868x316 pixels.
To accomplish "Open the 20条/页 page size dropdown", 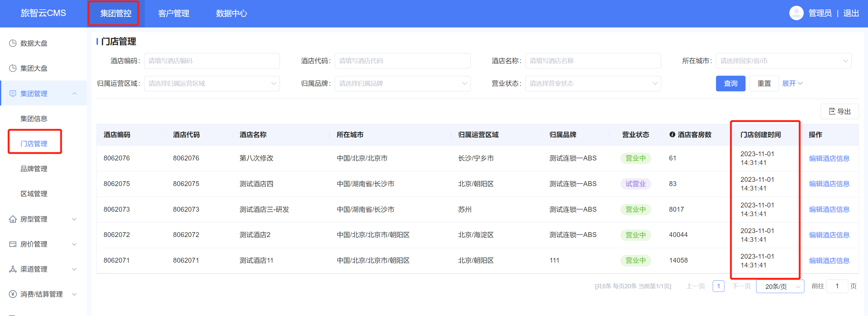I will [x=780, y=286].
